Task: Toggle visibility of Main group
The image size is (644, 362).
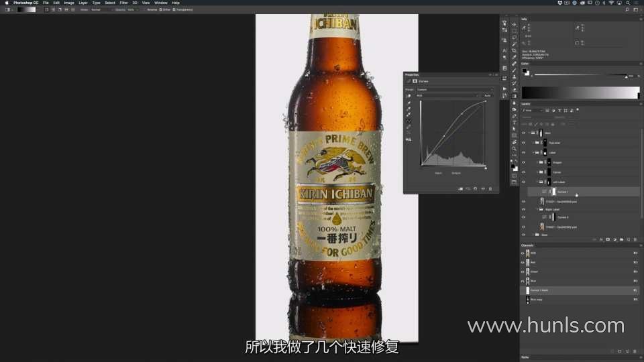Action: (524, 133)
